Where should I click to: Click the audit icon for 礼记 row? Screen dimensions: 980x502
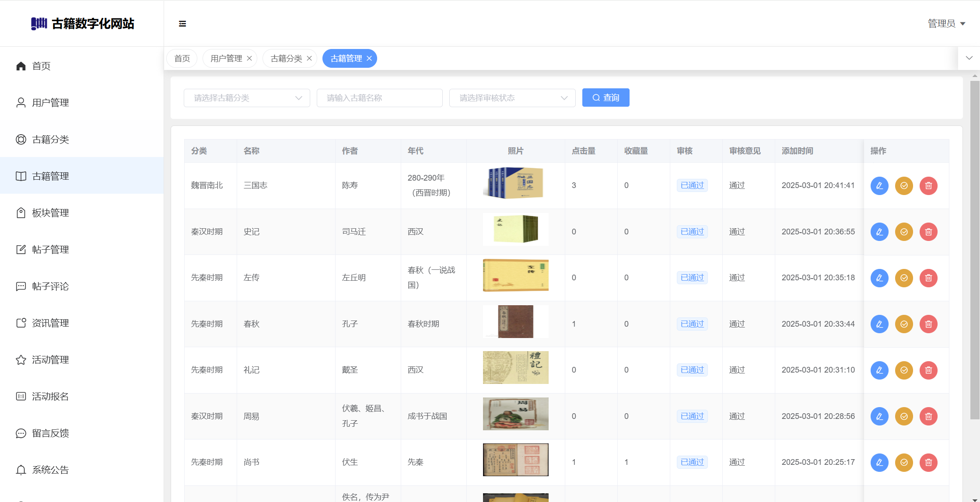(x=904, y=370)
